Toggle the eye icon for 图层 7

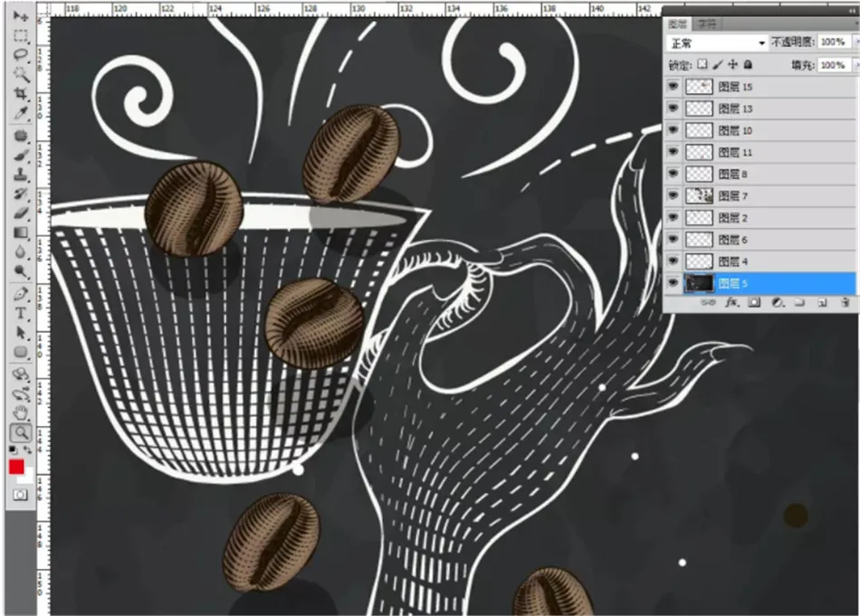(x=673, y=195)
